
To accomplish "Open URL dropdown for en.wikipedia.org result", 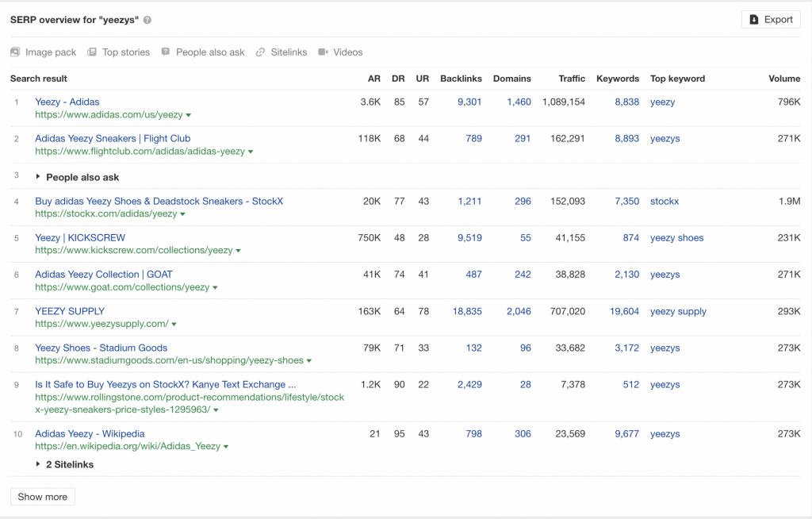I will (226, 447).
